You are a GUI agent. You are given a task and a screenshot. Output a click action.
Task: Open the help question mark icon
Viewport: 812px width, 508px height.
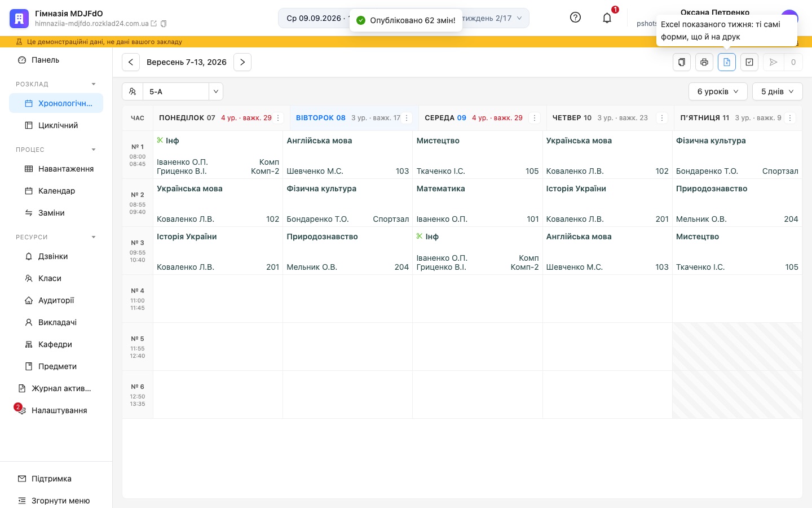pyautogui.click(x=575, y=17)
